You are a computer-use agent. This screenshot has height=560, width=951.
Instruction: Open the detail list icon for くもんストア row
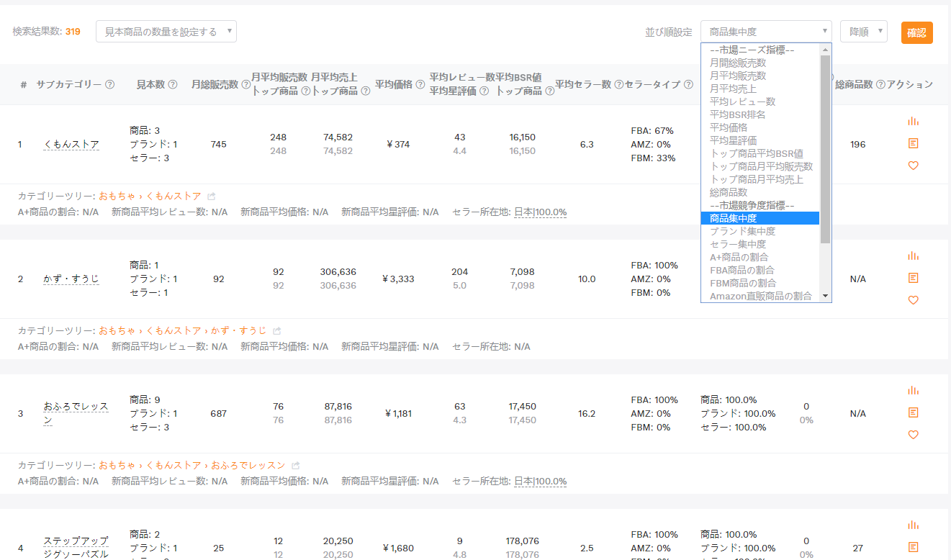pos(914,143)
